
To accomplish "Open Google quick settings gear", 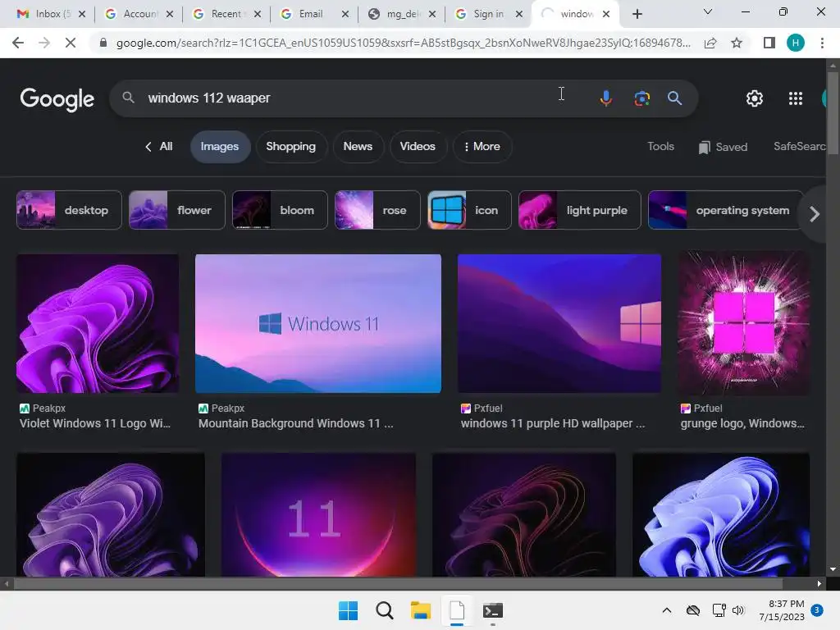I will pos(755,98).
